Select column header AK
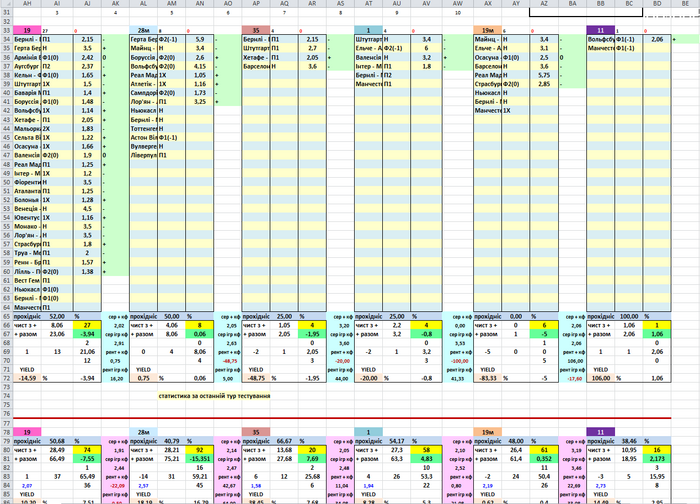 tap(116, 3)
